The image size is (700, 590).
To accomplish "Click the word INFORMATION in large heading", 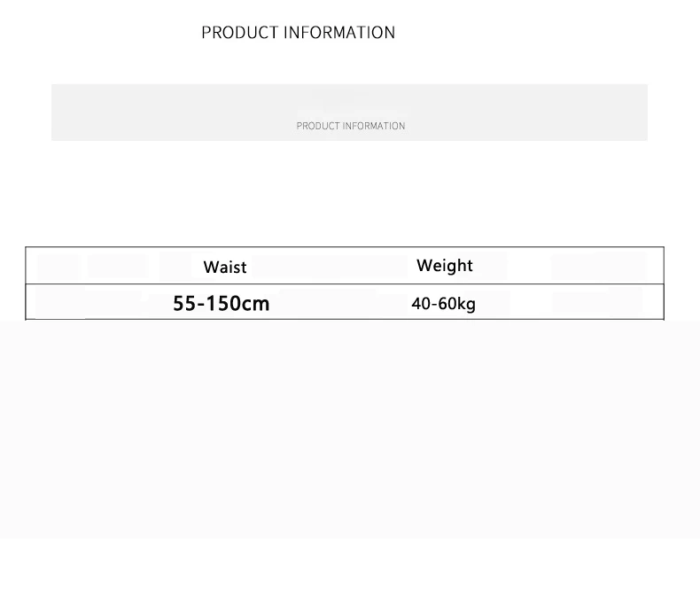I will pyautogui.click(x=339, y=33).
